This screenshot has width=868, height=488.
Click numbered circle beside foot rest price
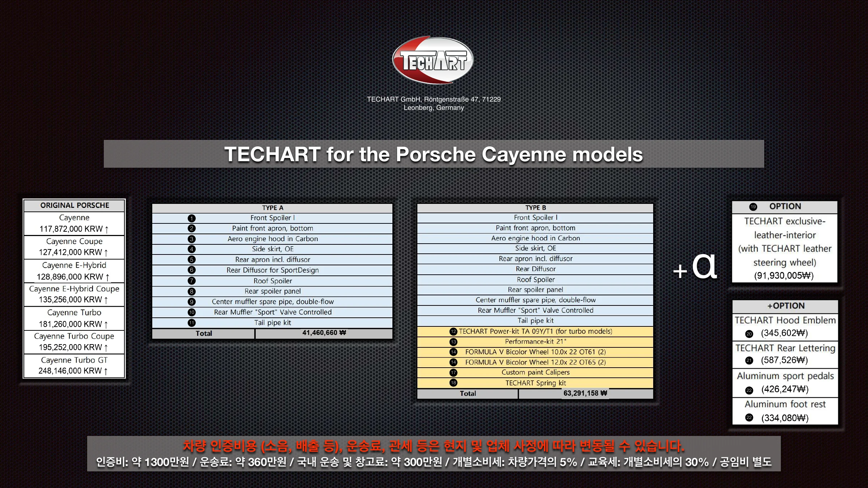(x=749, y=418)
